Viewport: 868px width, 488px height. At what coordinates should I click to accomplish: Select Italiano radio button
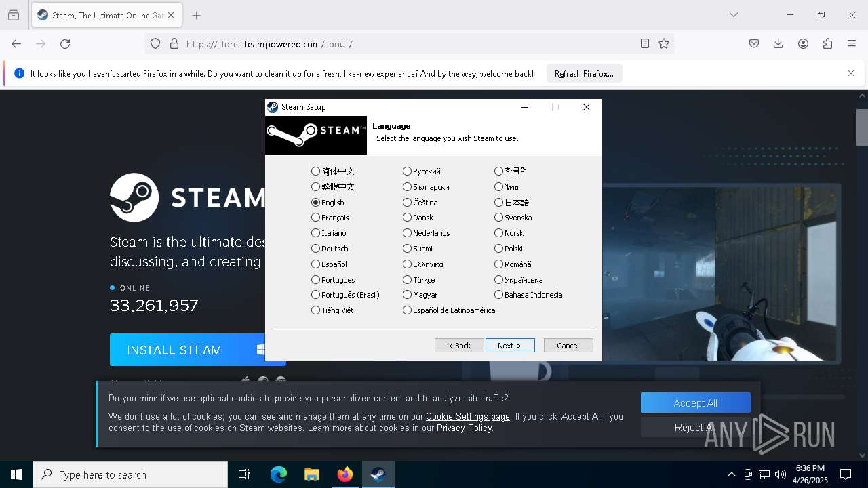(x=329, y=233)
